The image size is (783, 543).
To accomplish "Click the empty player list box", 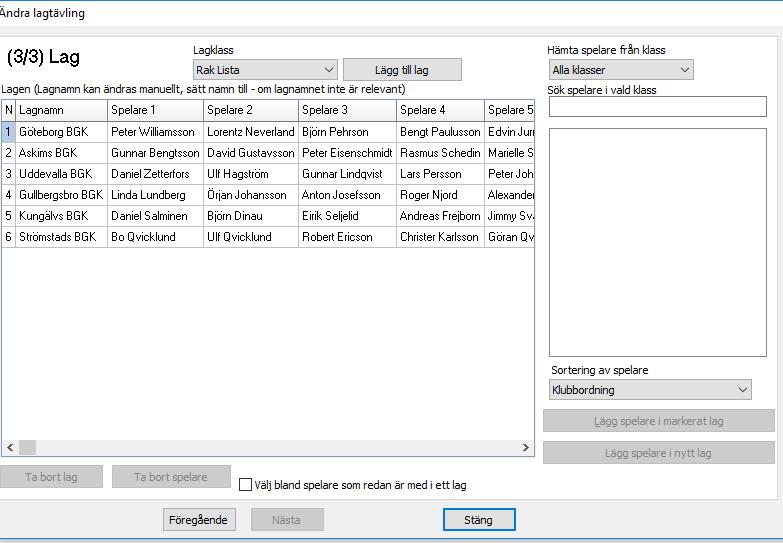I will coord(658,242).
